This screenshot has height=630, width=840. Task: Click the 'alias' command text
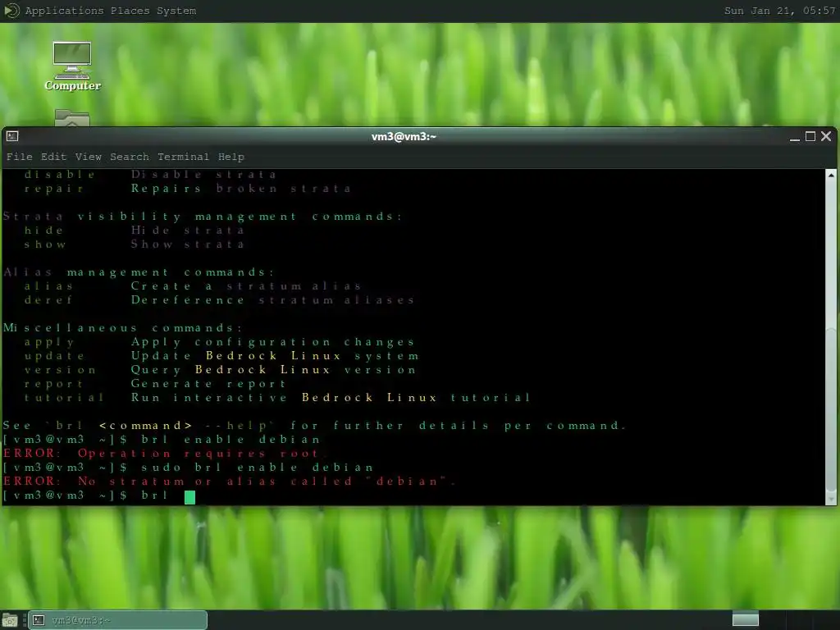[x=48, y=286]
